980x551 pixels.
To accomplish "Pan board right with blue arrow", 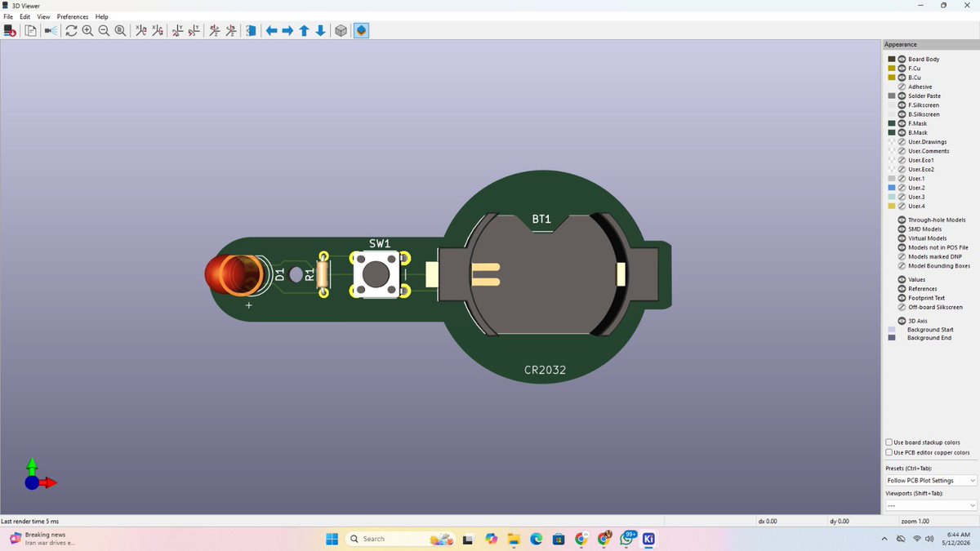I will tap(287, 30).
